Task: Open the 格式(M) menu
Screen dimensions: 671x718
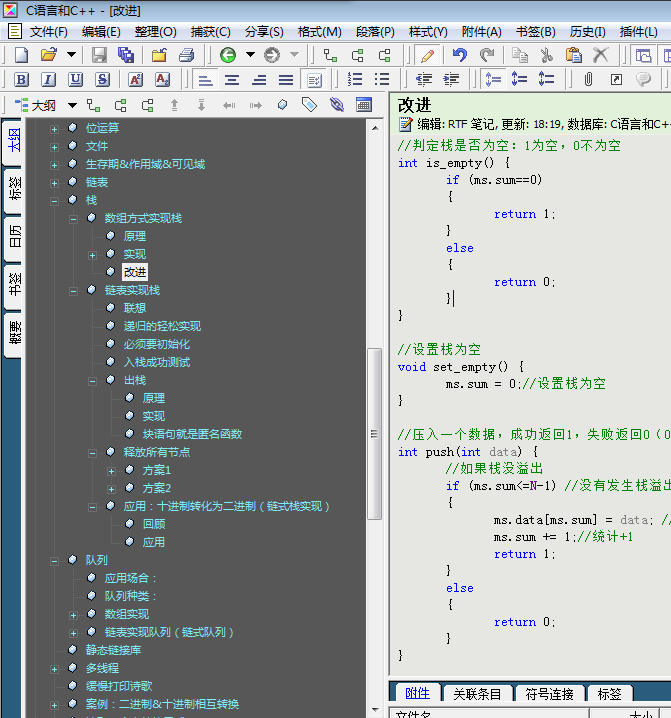Action: (x=320, y=32)
